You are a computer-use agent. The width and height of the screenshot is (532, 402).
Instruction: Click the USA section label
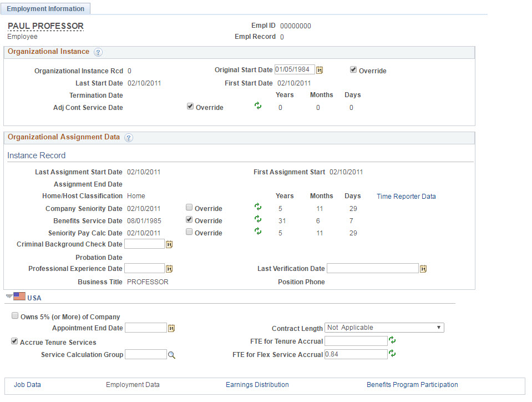pyautogui.click(x=34, y=298)
